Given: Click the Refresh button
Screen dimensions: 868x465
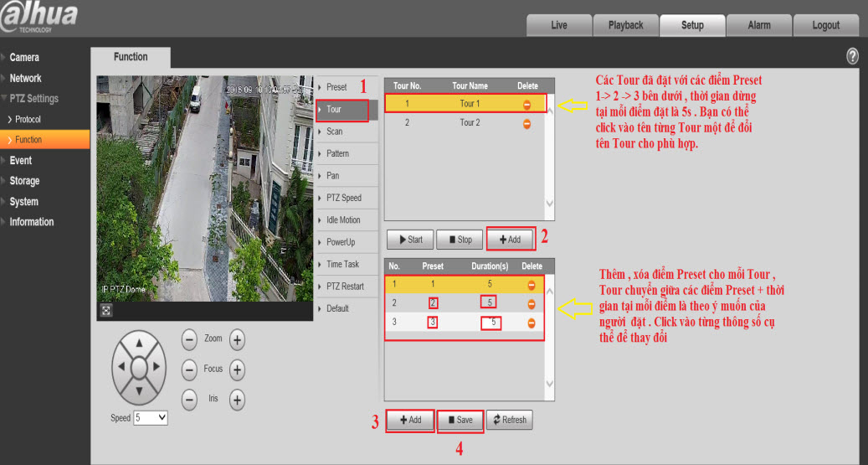Looking at the screenshot, I should tap(509, 420).
